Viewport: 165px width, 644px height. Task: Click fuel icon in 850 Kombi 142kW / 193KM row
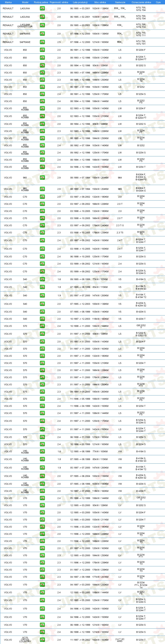pyautogui.click(x=42, y=167)
